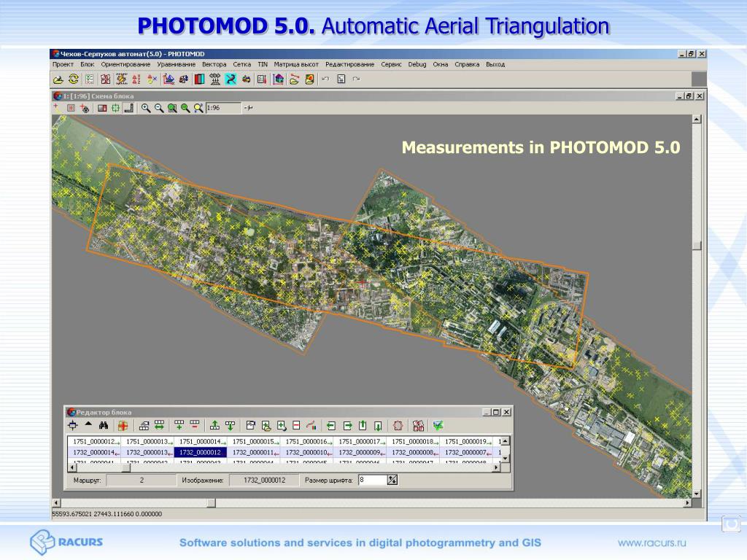
Task: Click the main window horizontal scrollbar thumb
Action: pos(211,503)
